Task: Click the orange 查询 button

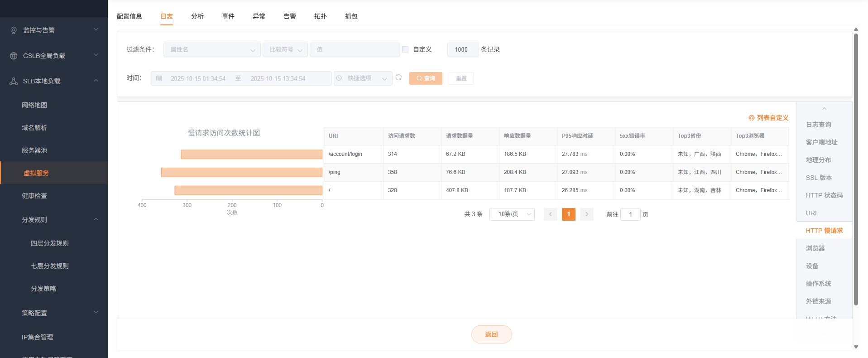Action: click(425, 78)
